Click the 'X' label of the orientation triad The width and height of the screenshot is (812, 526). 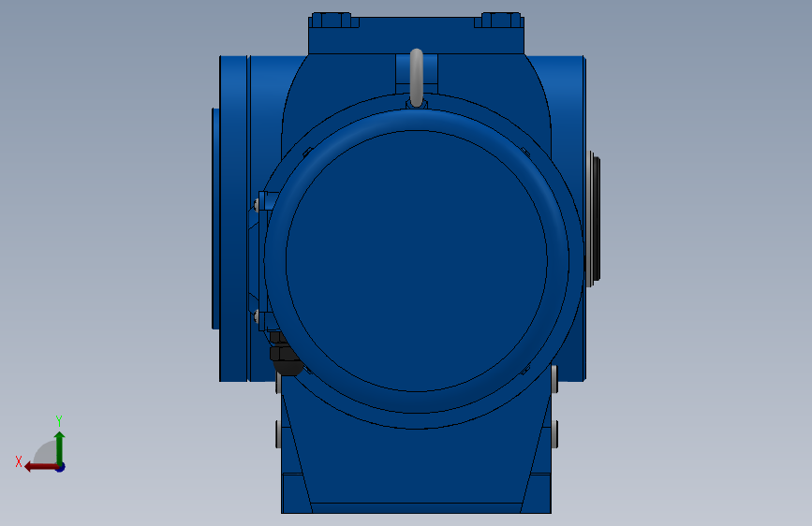coord(19,461)
